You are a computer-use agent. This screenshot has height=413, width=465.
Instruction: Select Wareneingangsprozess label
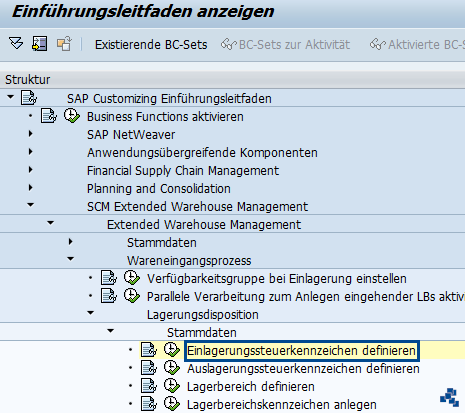coord(189,261)
